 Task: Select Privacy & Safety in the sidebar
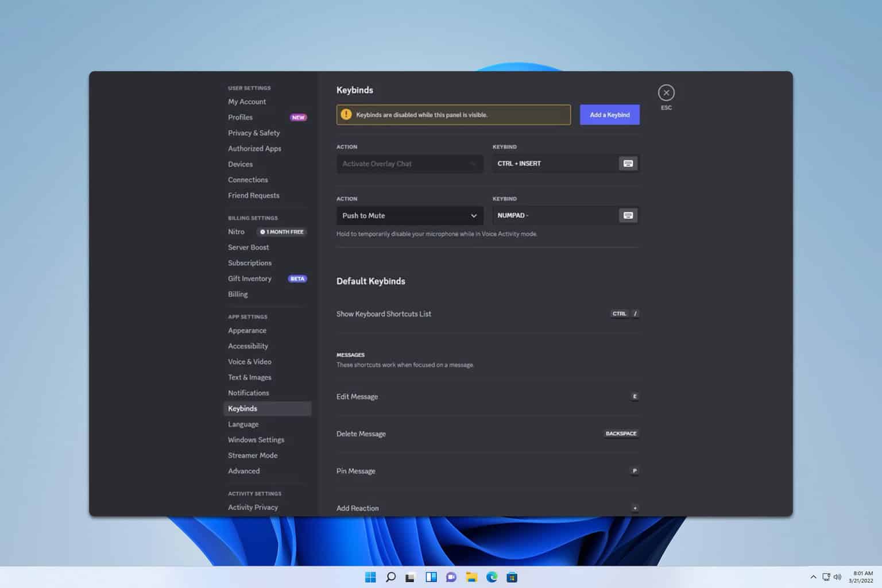[x=254, y=133]
